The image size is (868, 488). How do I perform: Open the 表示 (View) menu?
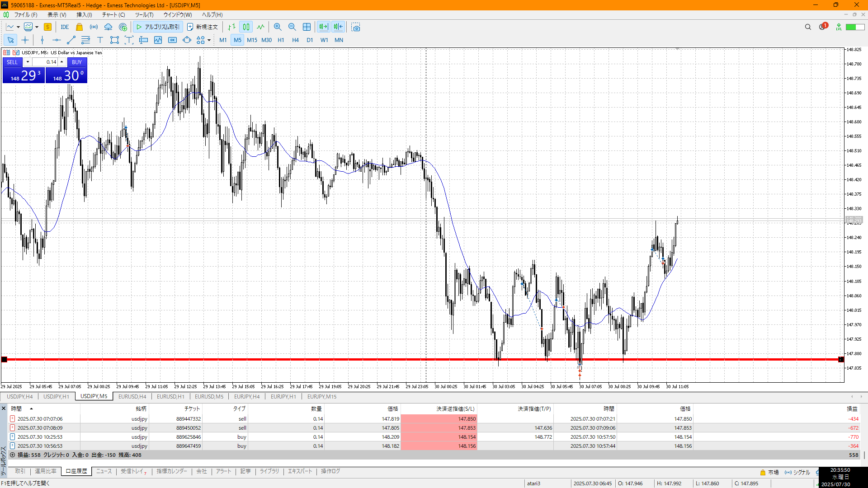pyautogui.click(x=57, y=15)
